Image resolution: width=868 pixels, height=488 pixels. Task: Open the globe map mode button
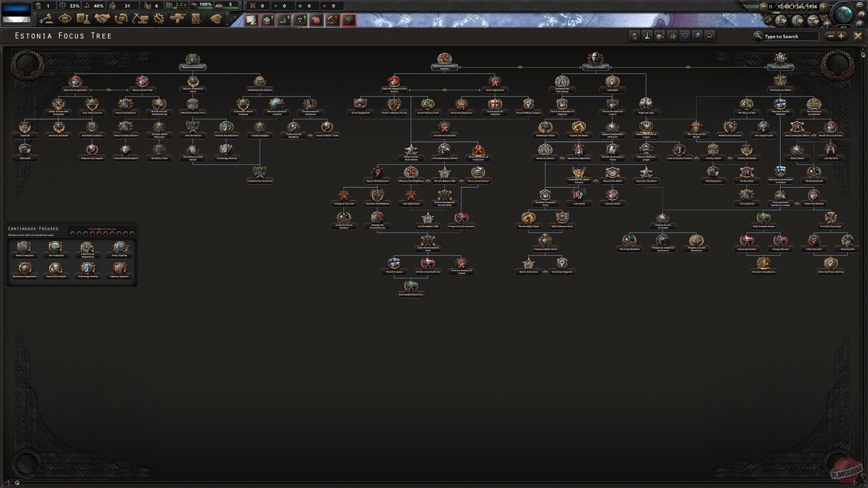coord(843,15)
